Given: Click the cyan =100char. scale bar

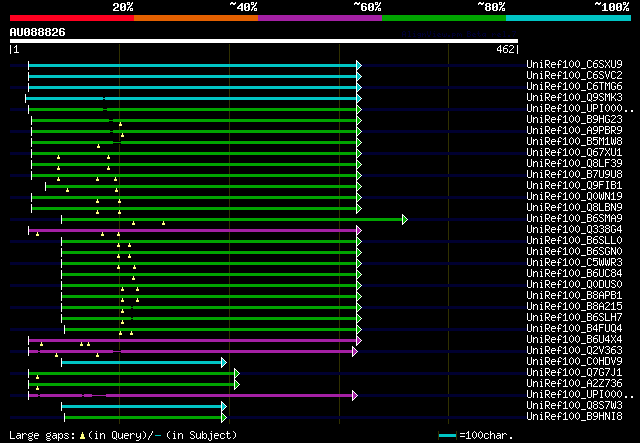Looking at the screenshot, I should (447, 436).
